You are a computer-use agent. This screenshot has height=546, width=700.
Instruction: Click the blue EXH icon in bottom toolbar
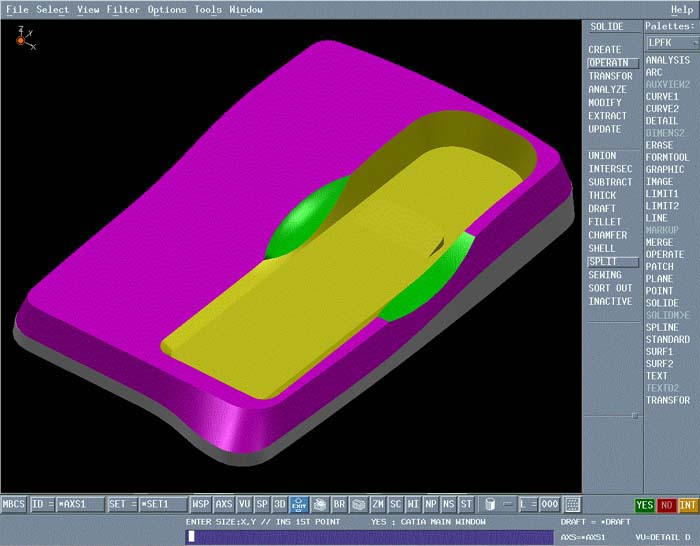pyautogui.click(x=299, y=505)
